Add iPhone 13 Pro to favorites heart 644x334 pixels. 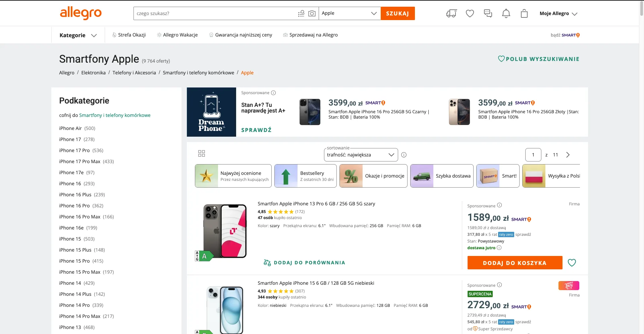tap(572, 263)
